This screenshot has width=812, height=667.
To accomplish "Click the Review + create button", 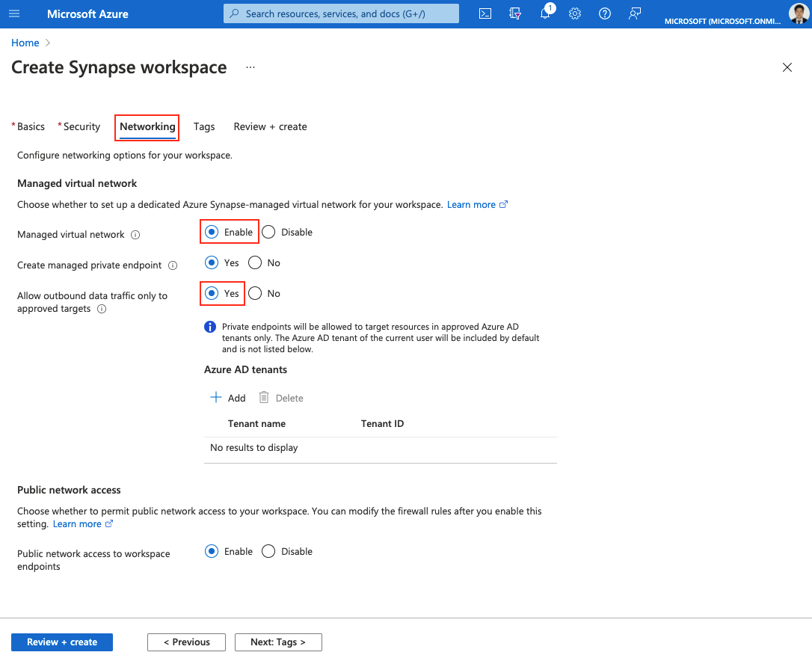I will click(x=61, y=642).
